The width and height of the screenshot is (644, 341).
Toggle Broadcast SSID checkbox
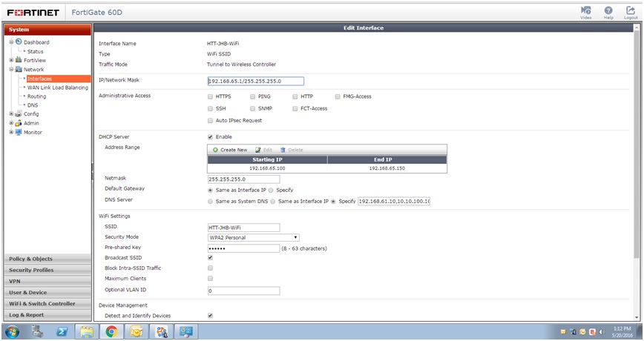click(x=210, y=258)
